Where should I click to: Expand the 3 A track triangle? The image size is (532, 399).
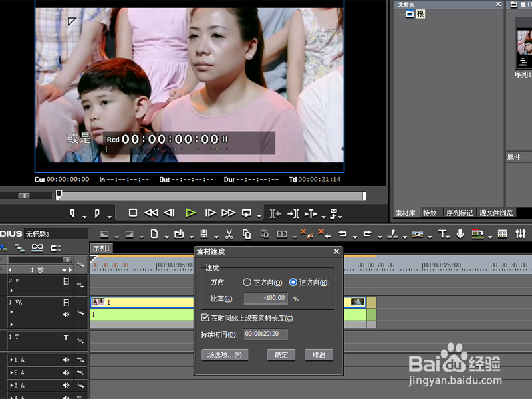coord(12,386)
